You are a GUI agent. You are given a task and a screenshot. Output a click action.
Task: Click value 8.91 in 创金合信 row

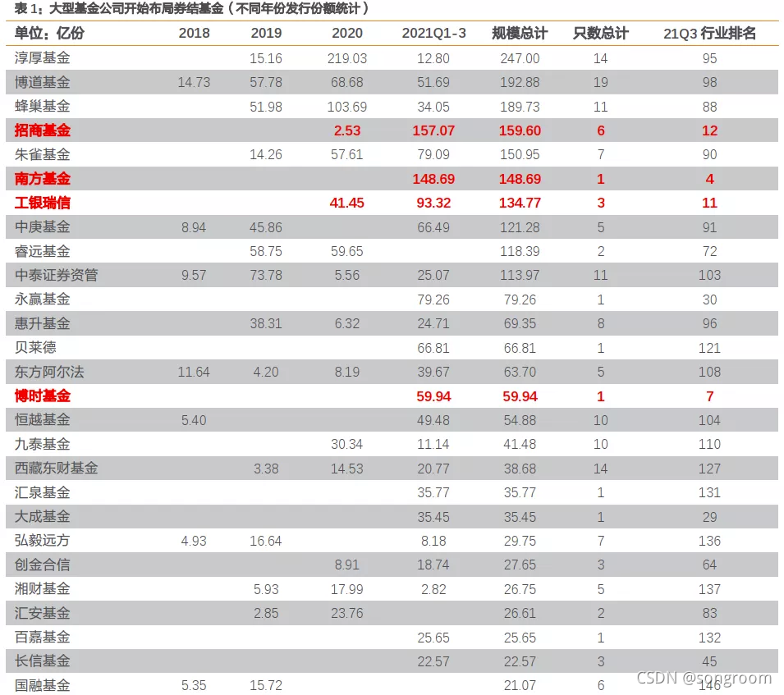[347, 565]
